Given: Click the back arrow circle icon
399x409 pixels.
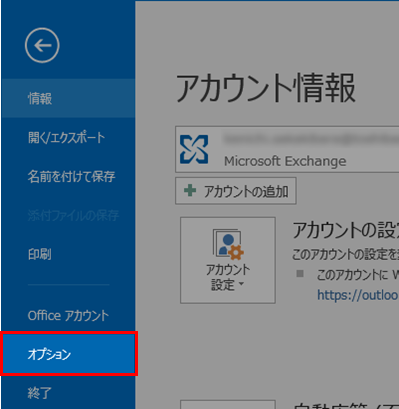Looking at the screenshot, I should [x=42, y=45].
